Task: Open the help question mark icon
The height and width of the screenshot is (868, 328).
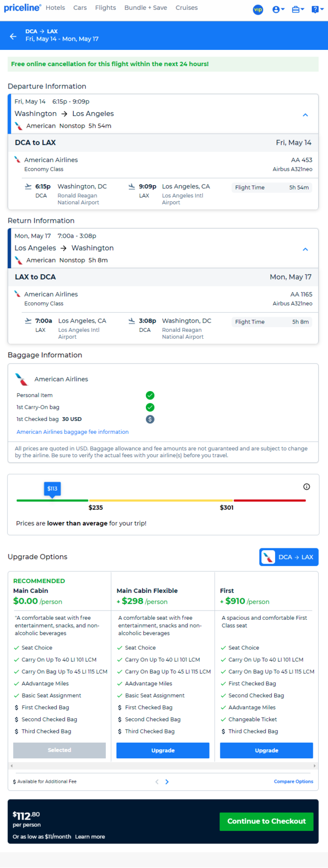Action: [x=317, y=9]
